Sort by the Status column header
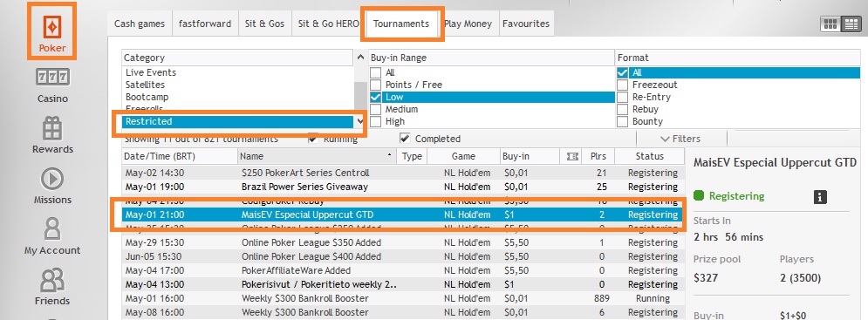This screenshot has width=868, height=320. [x=649, y=157]
